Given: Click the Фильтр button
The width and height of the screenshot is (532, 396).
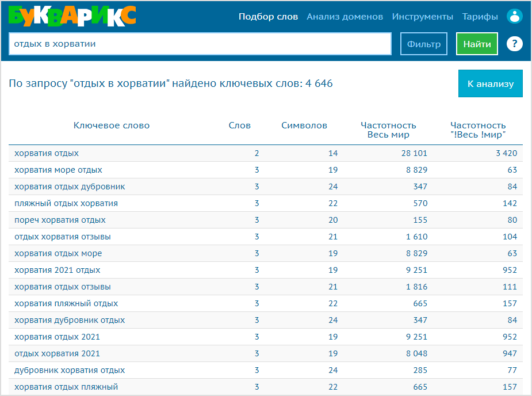Looking at the screenshot, I should pyautogui.click(x=423, y=44).
